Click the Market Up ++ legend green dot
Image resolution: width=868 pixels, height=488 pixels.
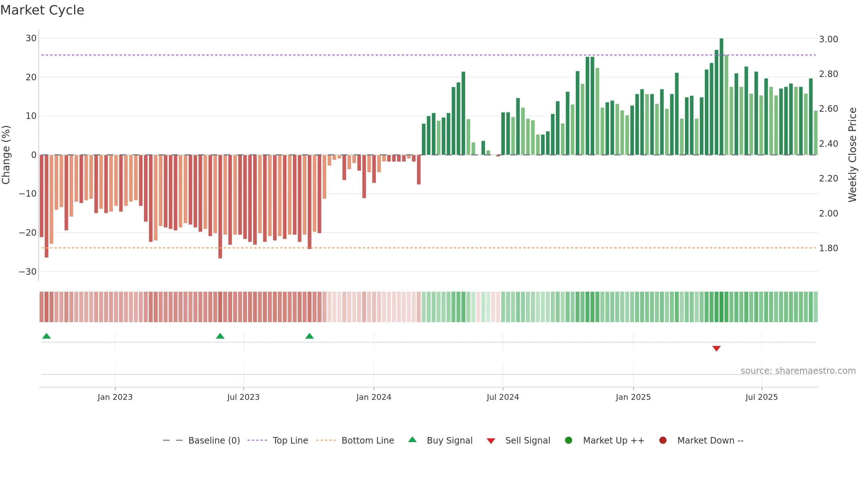tap(569, 440)
